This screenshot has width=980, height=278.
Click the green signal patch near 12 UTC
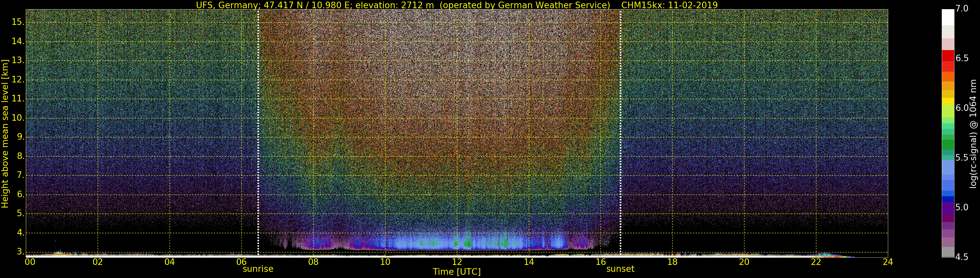467,243
